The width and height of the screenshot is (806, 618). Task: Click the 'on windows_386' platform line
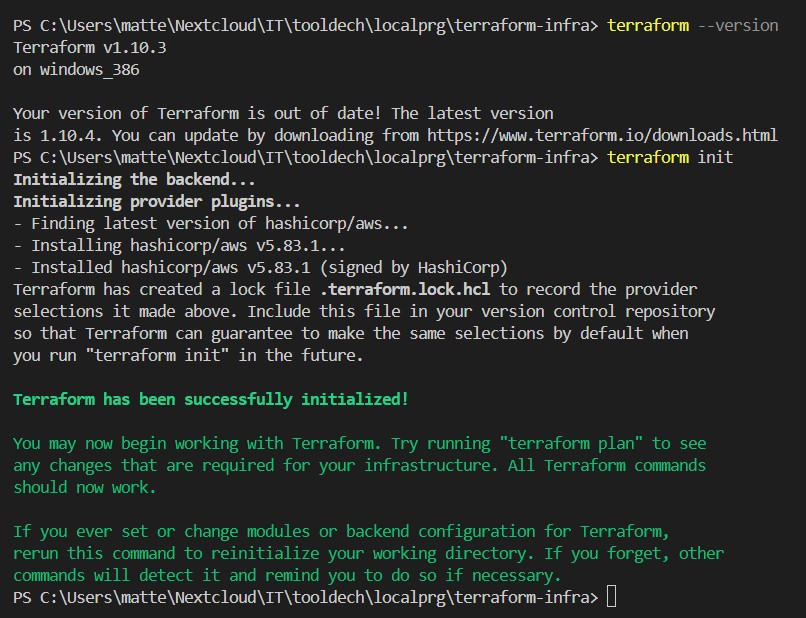[x=76, y=69]
